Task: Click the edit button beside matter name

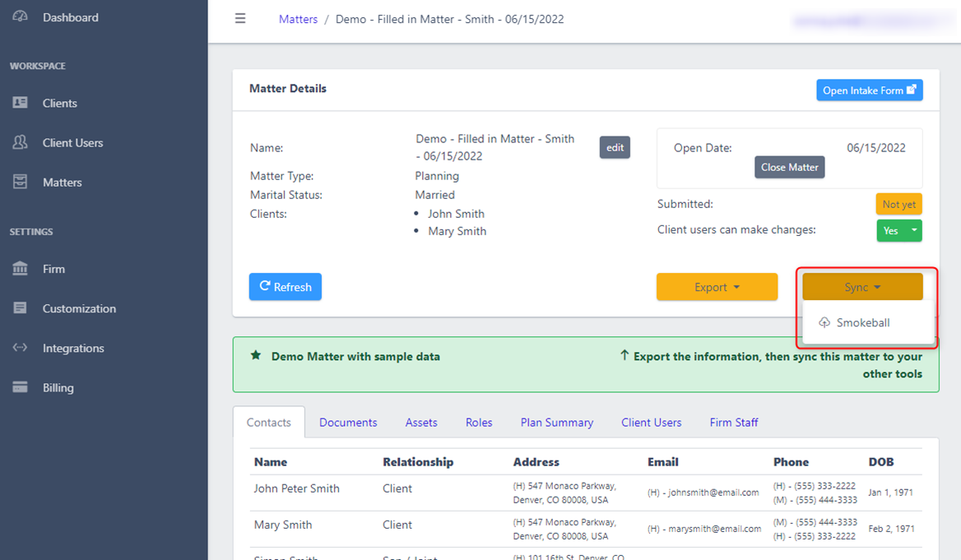Action: pyautogui.click(x=615, y=148)
